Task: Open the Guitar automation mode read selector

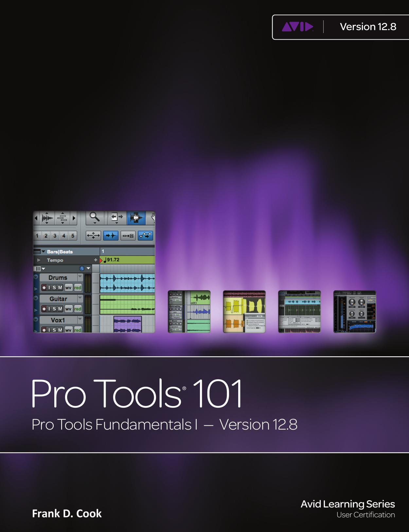Action: (78, 309)
